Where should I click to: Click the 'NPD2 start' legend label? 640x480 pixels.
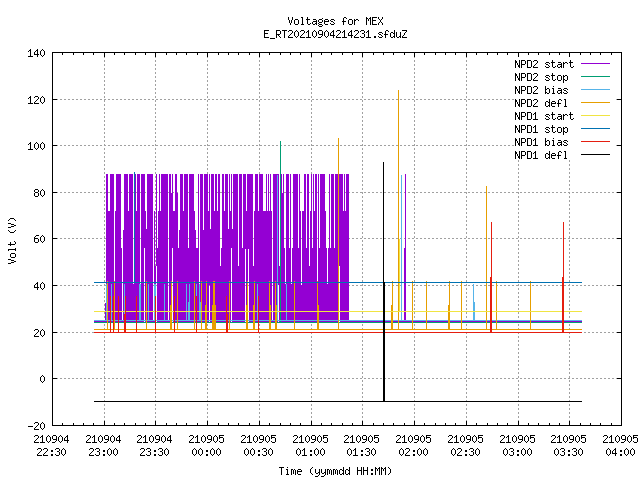coord(544,64)
